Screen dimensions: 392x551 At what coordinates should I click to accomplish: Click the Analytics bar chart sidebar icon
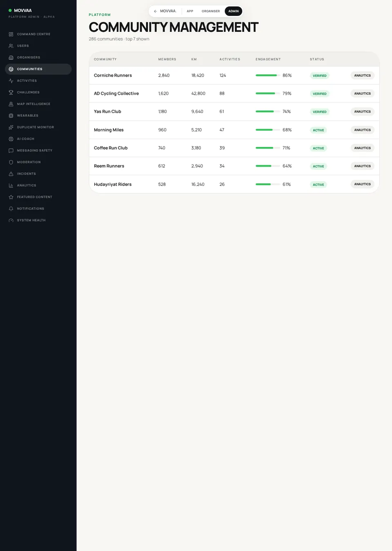(11, 185)
